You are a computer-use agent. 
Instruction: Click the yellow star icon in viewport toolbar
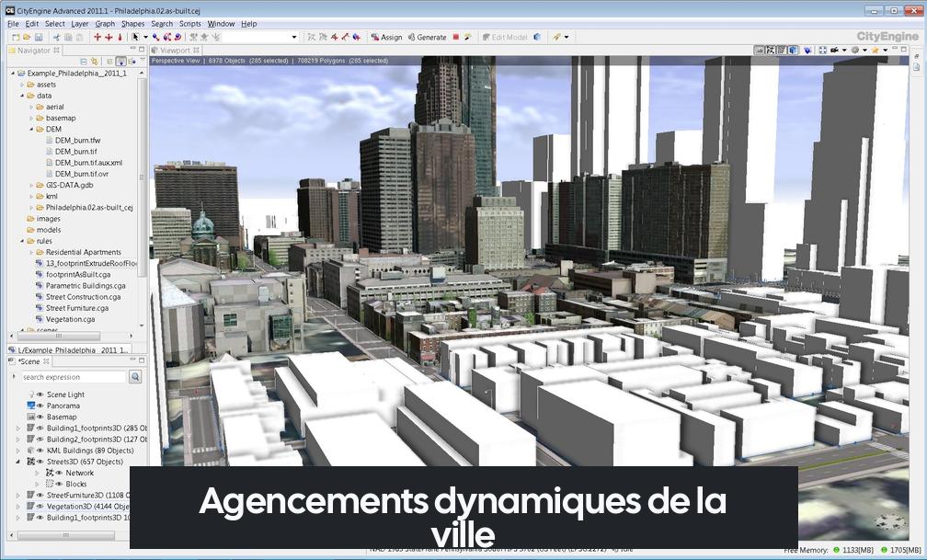pos(875,51)
